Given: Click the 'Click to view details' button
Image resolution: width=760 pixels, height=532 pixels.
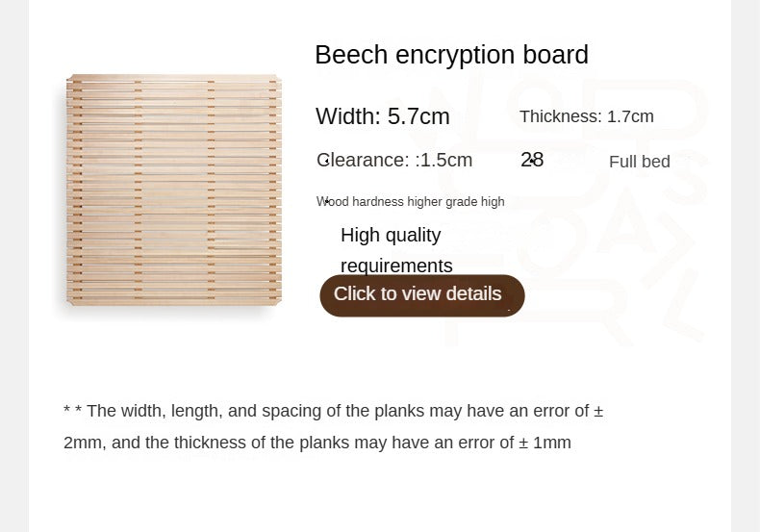Looking at the screenshot, I should point(422,295).
